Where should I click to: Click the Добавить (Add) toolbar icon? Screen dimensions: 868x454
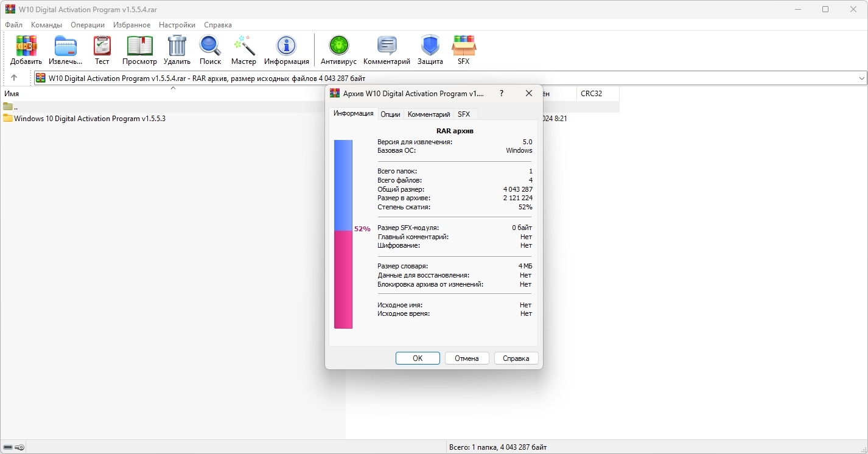(x=26, y=46)
